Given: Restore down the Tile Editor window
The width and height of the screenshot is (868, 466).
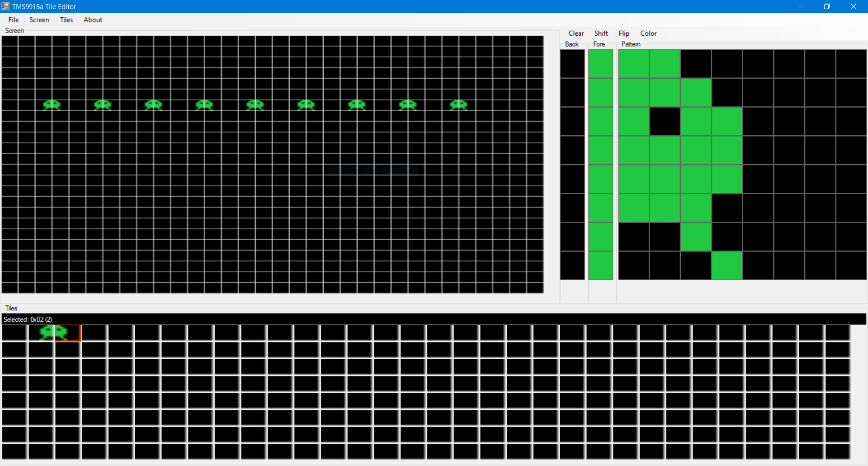Looking at the screenshot, I should (x=827, y=6).
